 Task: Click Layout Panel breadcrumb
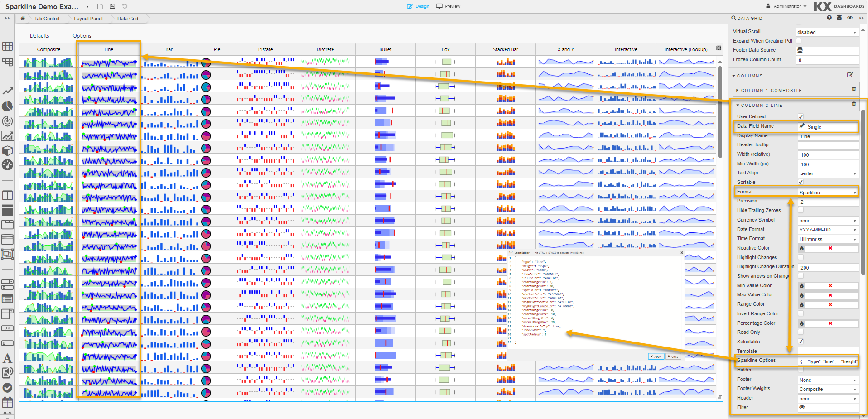88,19
